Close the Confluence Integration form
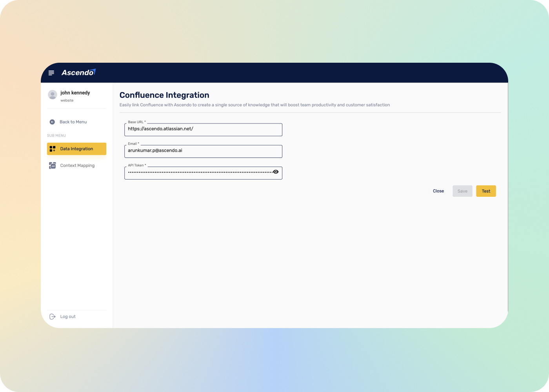Viewport: 549px width, 392px height. pos(438,191)
